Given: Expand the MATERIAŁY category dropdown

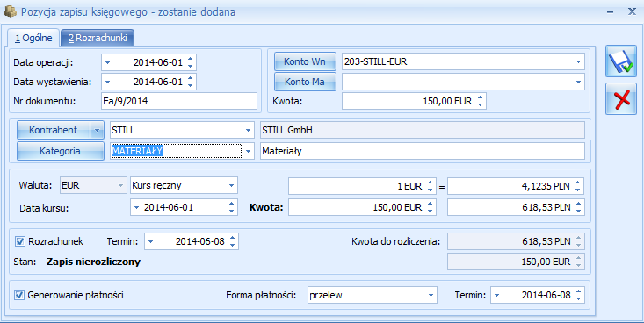Looking at the screenshot, I should coord(248,152).
